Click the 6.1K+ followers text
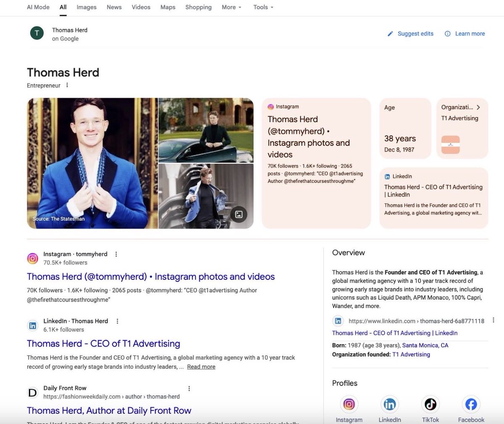Viewport: 504px width, 424px height. coord(64,330)
